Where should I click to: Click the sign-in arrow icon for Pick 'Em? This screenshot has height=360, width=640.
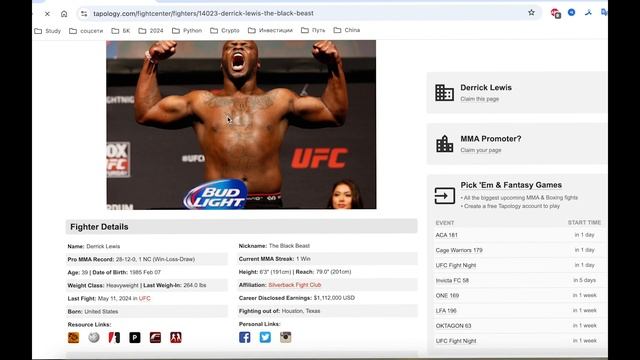444,196
